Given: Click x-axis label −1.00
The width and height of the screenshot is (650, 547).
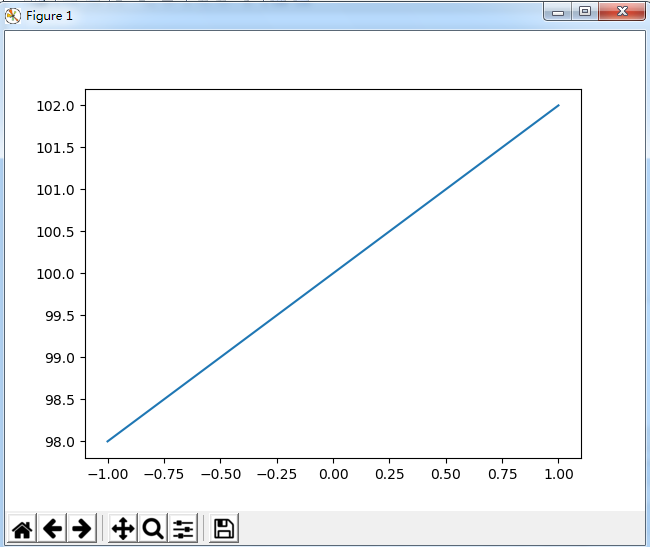Looking at the screenshot, I should click(108, 474).
